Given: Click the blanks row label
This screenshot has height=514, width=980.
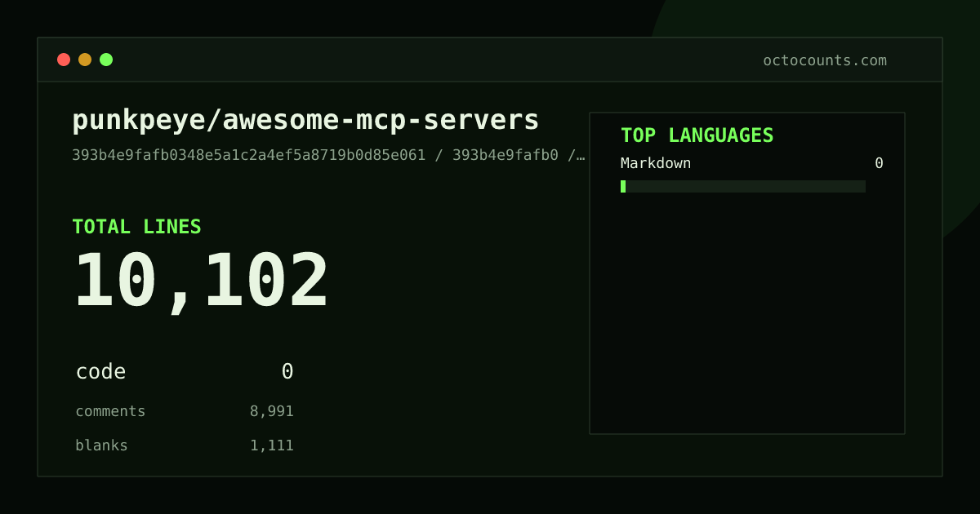Looking at the screenshot, I should 101,445.
